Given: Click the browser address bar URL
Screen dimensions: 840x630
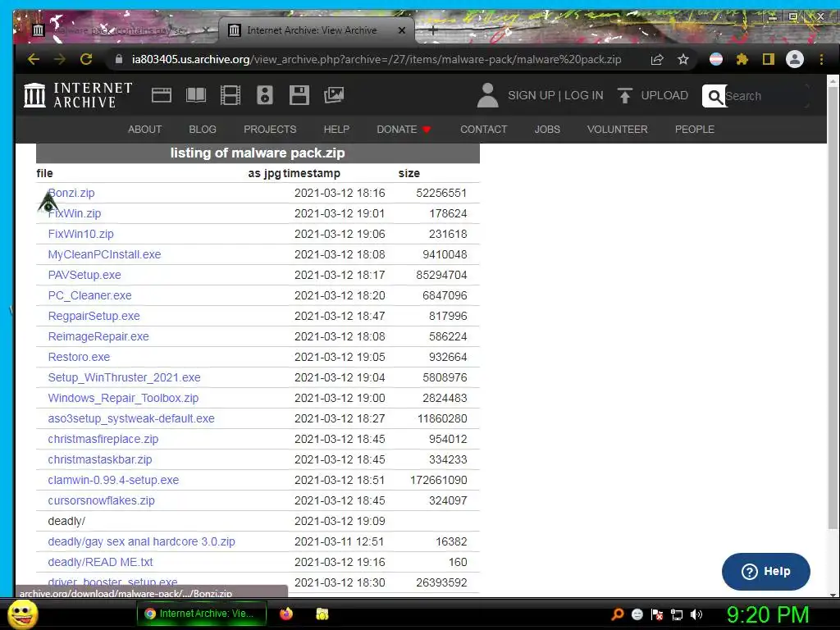Looking at the screenshot, I should 376,59.
